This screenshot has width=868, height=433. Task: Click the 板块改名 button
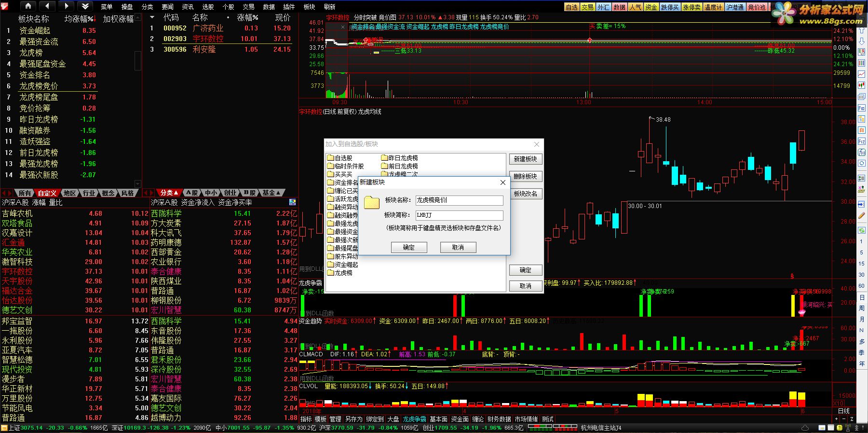click(526, 194)
